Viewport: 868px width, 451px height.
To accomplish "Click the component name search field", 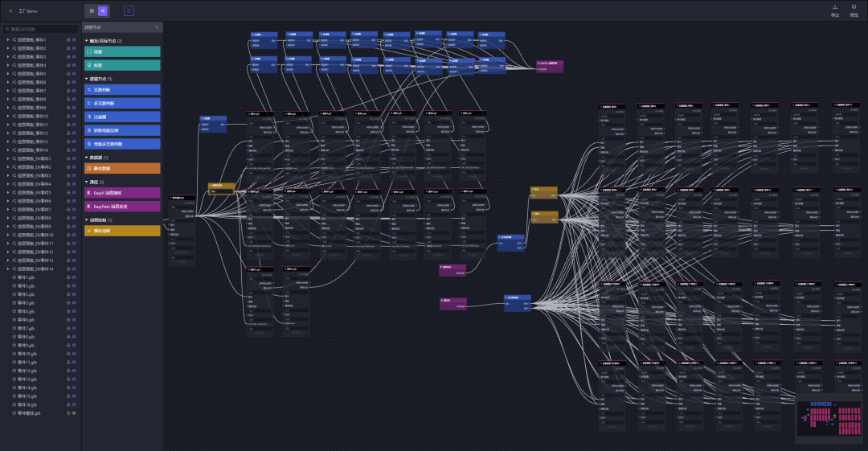I will (40, 29).
